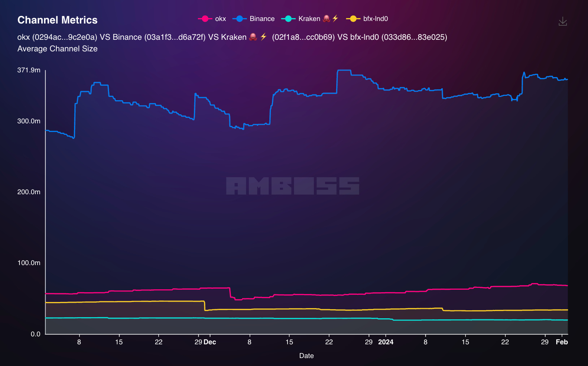Click the "29" tick label beside Feb
The width and height of the screenshot is (588, 366).
[545, 342]
